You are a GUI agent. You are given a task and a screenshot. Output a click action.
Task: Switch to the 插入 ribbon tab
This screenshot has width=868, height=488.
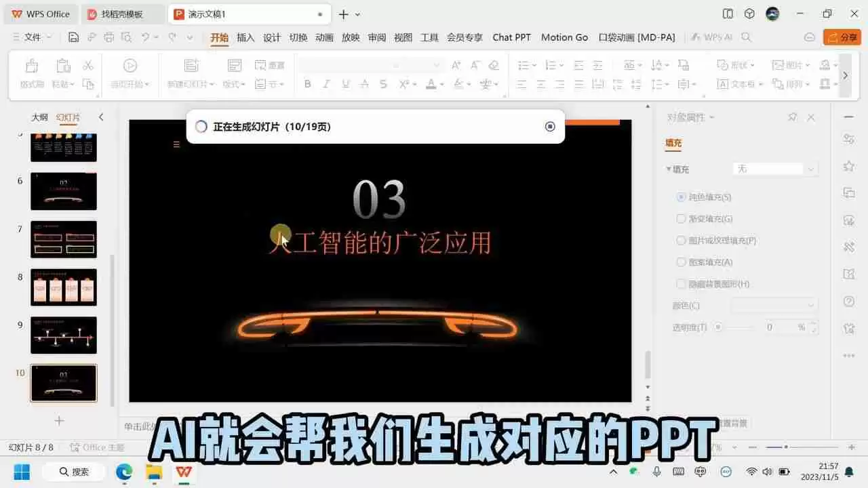tap(245, 37)
